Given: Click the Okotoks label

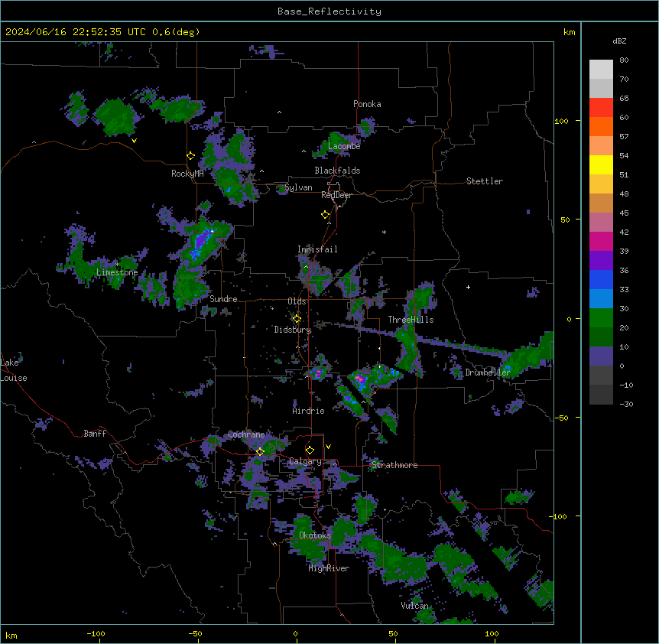Looking at the screenshot, I should (315, 535).
